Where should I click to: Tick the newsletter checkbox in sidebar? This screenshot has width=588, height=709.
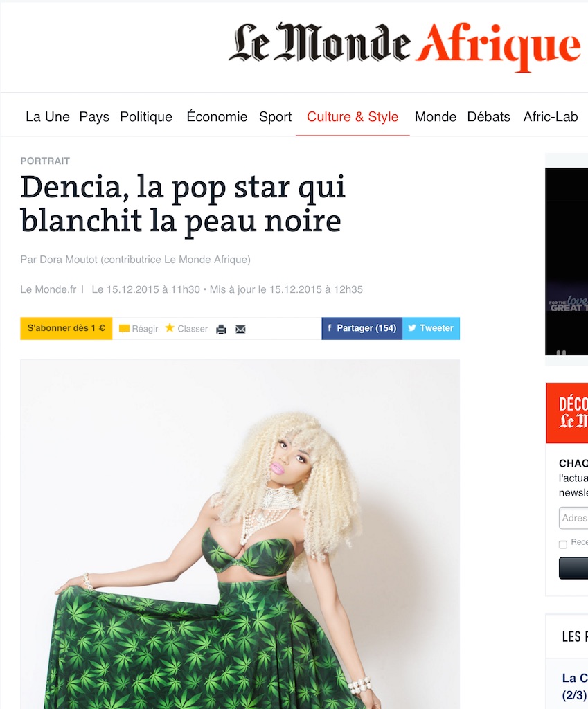562,544
